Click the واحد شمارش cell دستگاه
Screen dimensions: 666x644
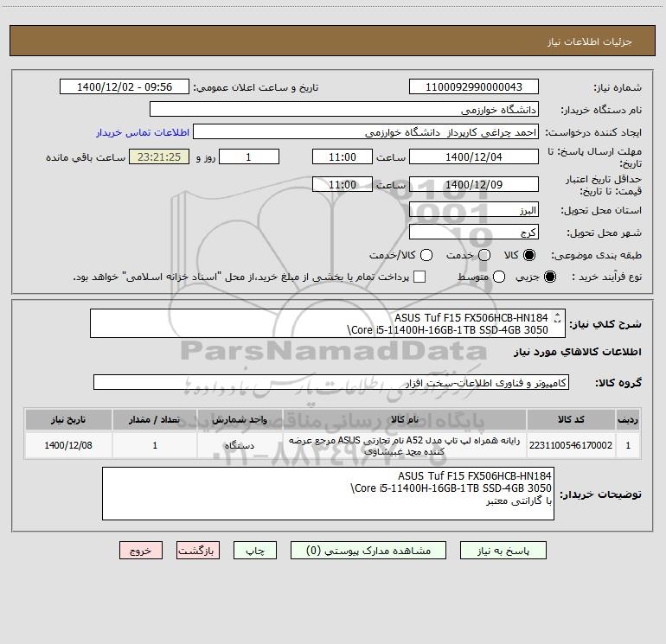point(240,445)
